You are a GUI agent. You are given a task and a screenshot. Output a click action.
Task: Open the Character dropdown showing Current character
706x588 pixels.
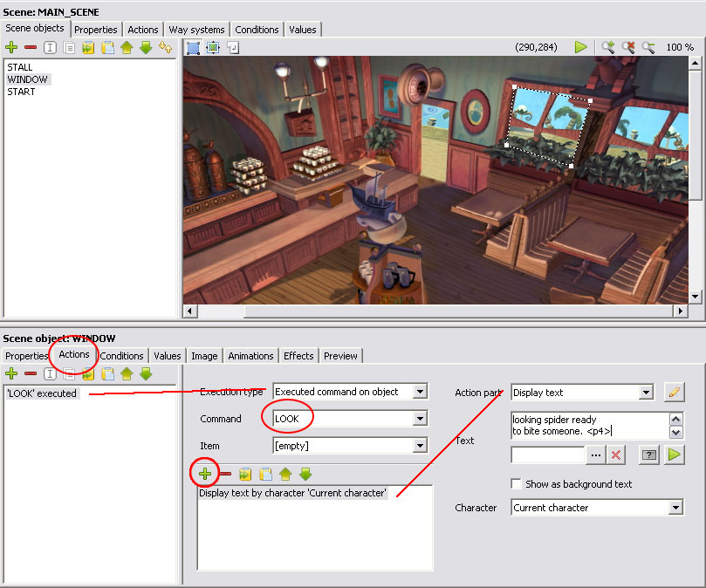click(675, 508)
